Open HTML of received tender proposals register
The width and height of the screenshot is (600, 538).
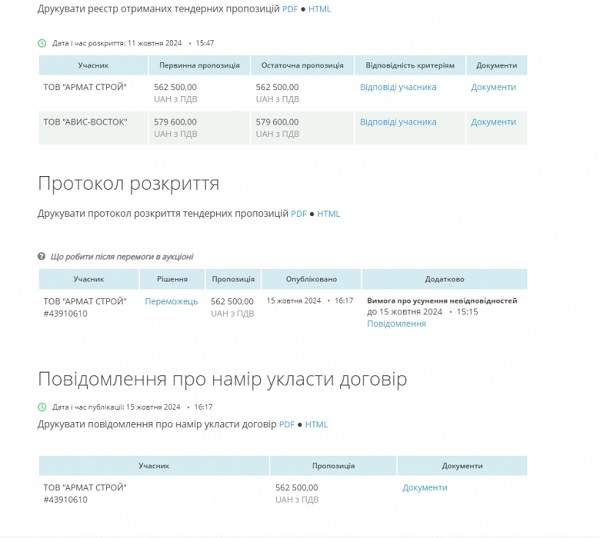320,9
